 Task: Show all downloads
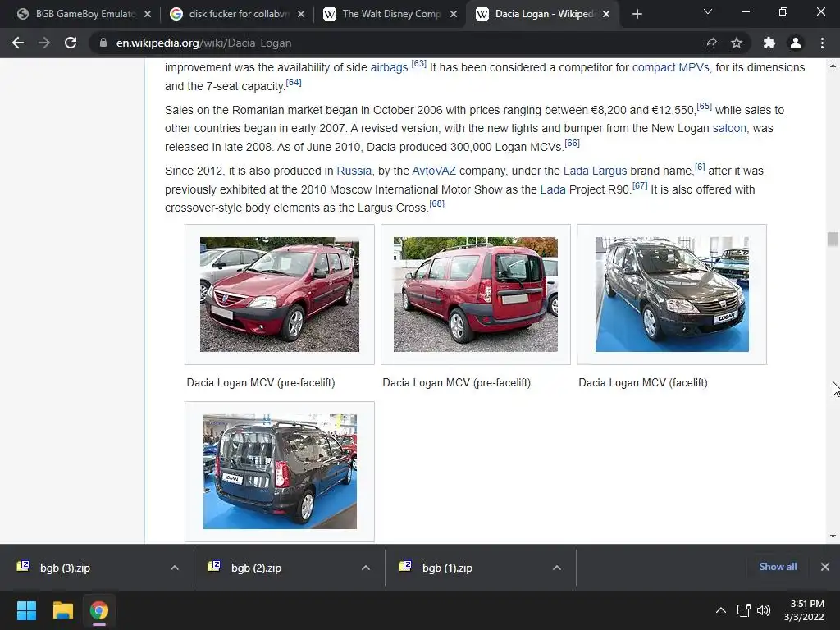coord(778,567)
